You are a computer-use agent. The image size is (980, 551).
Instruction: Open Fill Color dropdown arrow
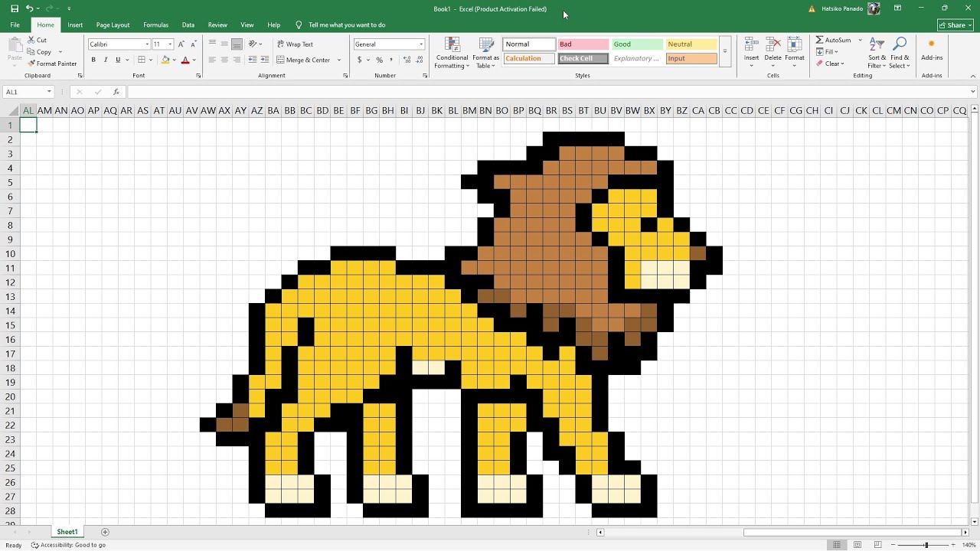tap(174, 60)
